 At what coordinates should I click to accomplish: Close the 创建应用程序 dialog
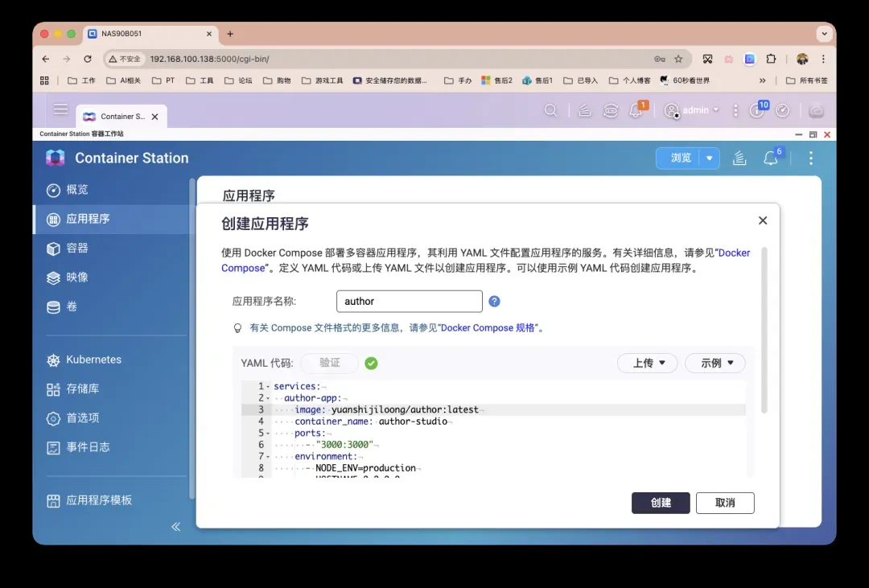(763, 220)
